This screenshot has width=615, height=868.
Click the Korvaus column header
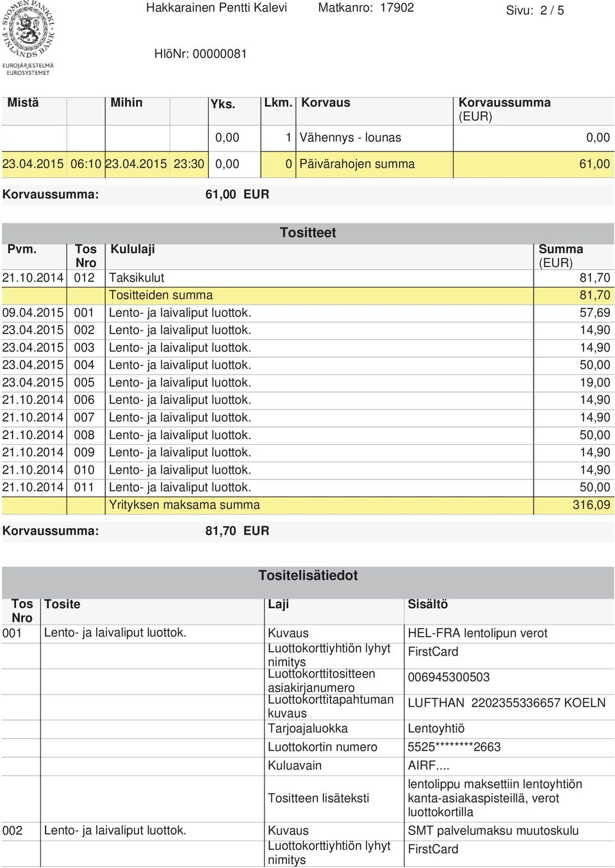click(325, 102)
